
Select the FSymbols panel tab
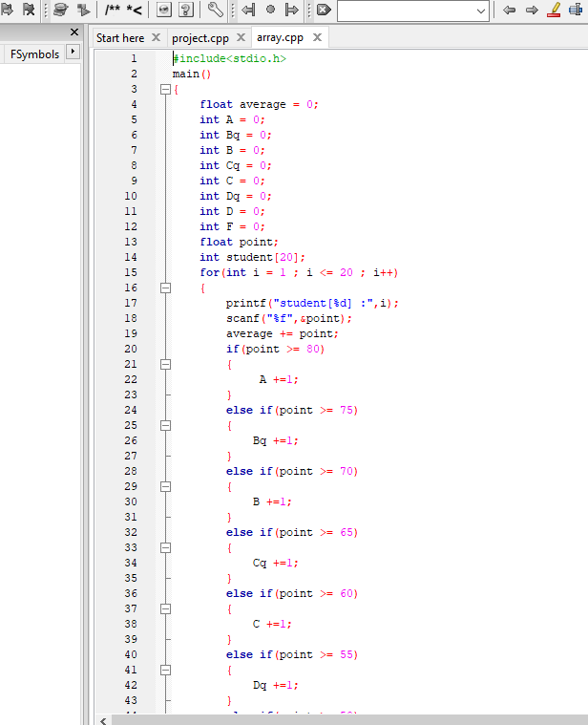[34, 54]
